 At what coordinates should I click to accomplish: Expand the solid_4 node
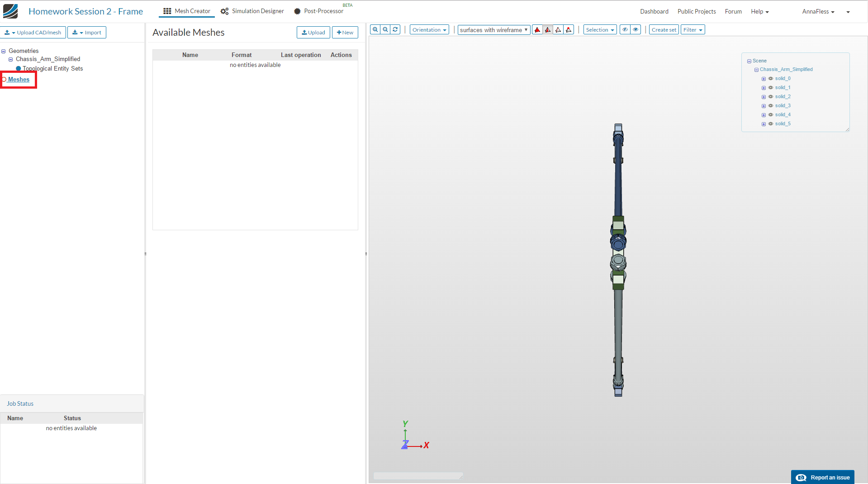764,115
